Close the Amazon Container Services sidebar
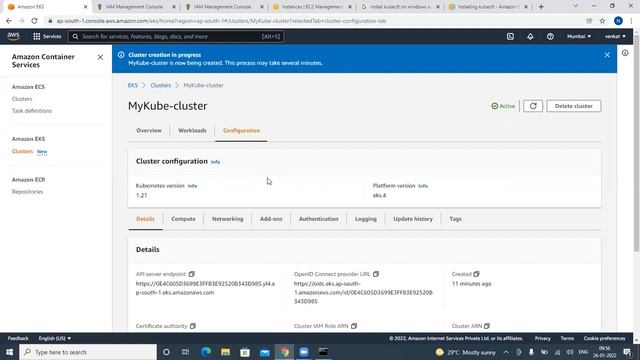This screenshot has width=640, height=360. click(x=100, y=58)
